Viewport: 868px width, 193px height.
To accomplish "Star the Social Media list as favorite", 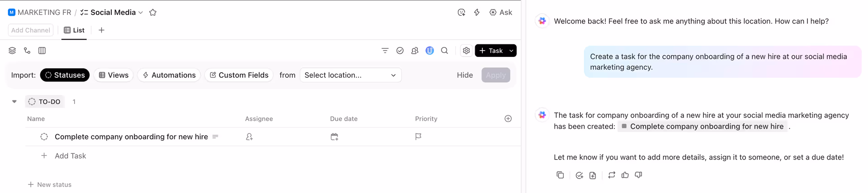I will 153,13.
